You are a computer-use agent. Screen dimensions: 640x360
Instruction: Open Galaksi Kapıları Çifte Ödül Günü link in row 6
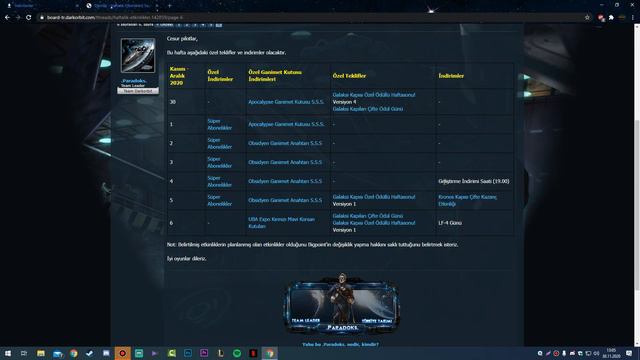368,216
